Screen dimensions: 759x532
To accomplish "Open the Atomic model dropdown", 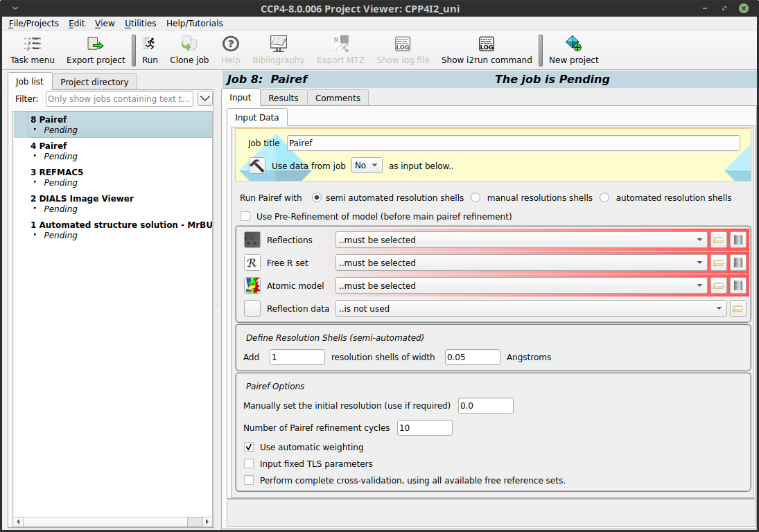I will [x=521, y=285].
